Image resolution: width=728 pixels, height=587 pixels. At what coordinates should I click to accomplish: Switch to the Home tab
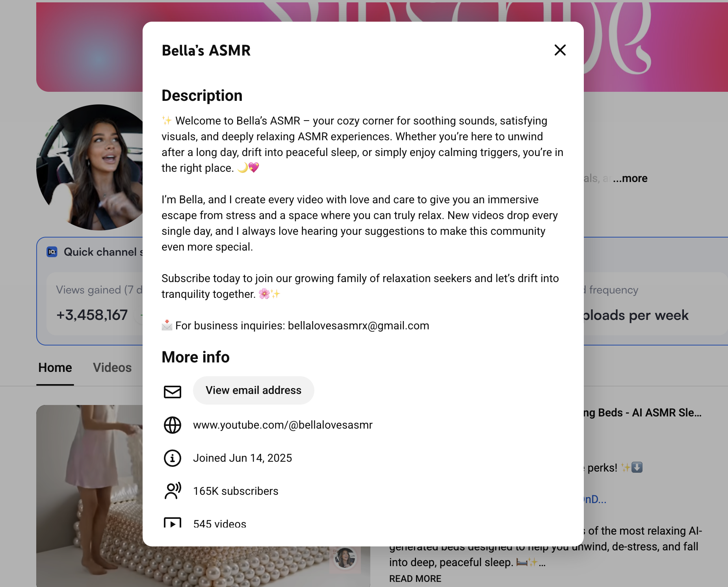[55, 368]
